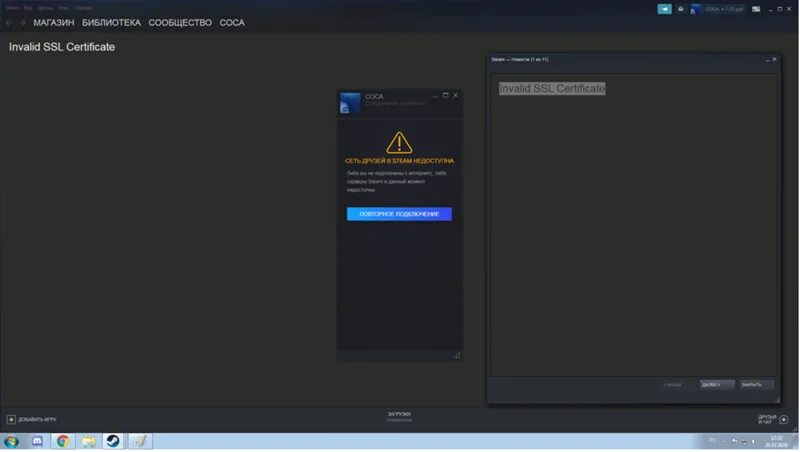This screenshot has height=452, width=800.
Task: Open the Справка help menu
Action: [x=83, y=8]
